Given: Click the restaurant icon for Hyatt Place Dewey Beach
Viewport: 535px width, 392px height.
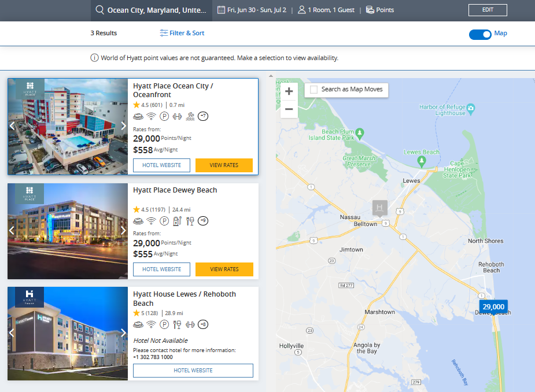Looking at the screenshot, I should (190, 221).
